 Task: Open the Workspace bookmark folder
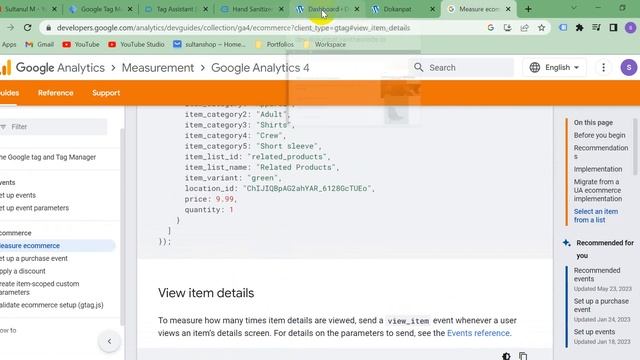325,44
